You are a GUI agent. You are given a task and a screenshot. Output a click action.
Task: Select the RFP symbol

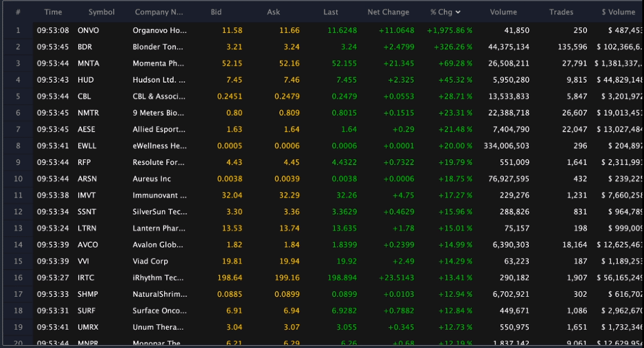(84, 162)
